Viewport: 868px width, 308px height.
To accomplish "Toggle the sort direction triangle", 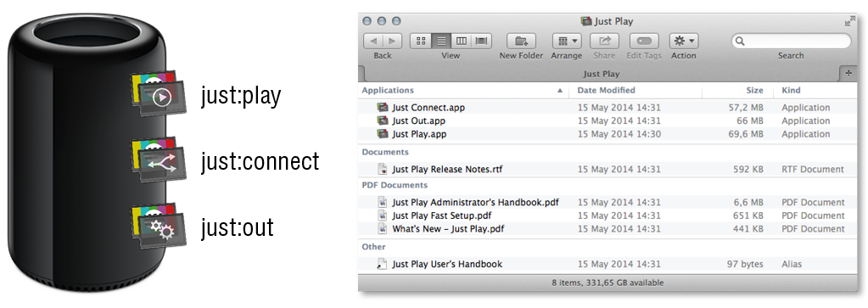I will [560, 90].
